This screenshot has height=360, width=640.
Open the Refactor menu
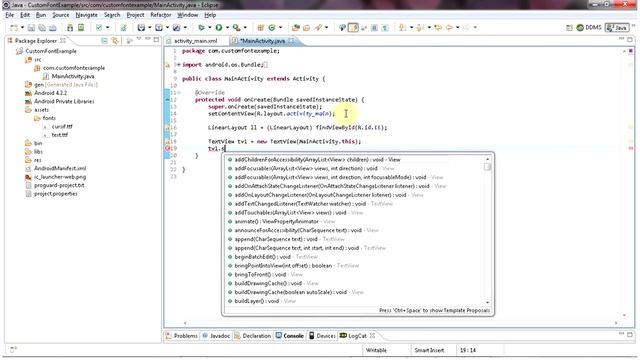160,15
